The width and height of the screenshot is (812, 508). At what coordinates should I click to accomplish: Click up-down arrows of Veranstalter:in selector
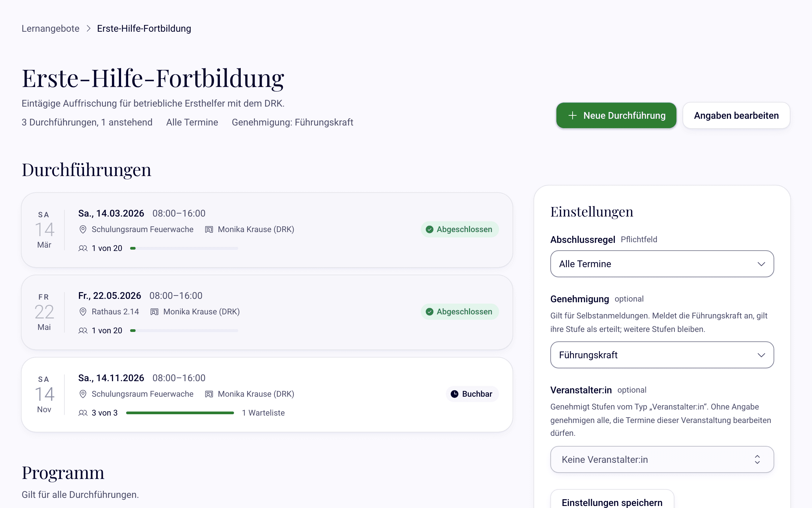point(757,459)
